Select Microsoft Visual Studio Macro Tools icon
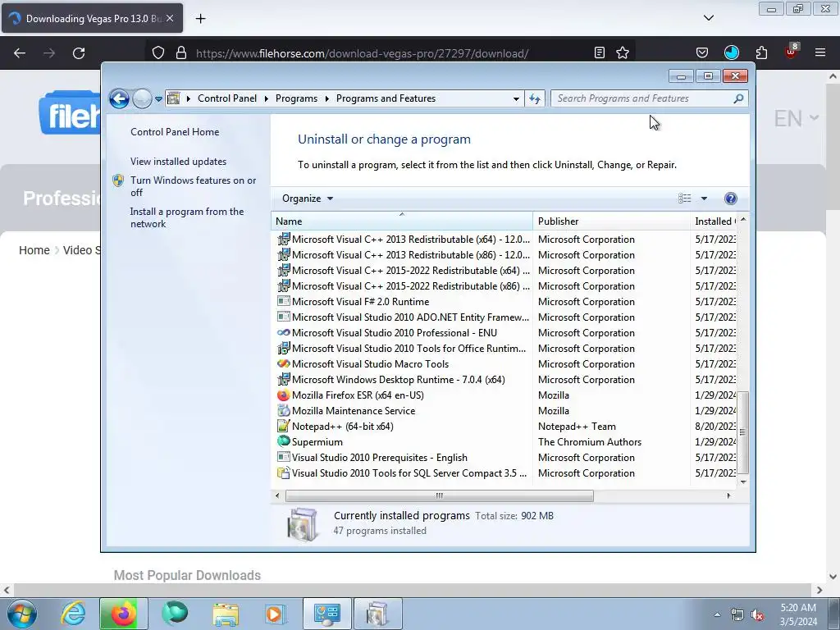This screenshot has height=630, width=840. coord(283,363)
